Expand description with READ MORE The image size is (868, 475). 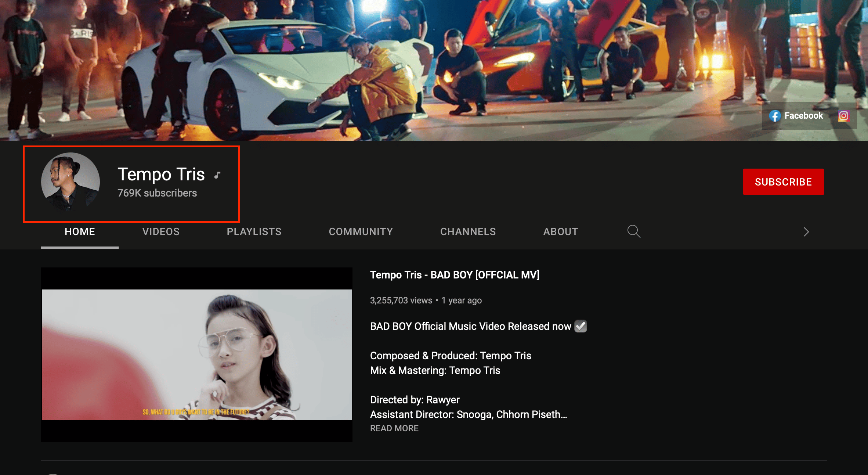394,428
